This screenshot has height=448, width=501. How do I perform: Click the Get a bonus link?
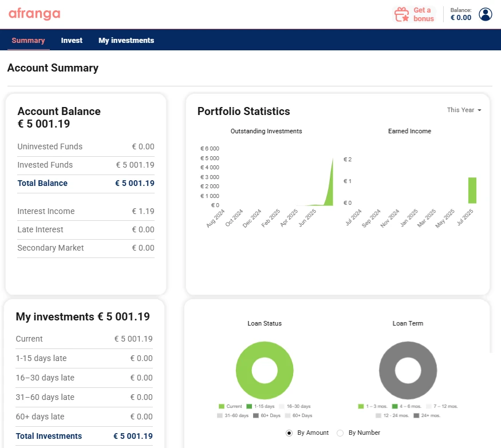[x=423, y=14]
